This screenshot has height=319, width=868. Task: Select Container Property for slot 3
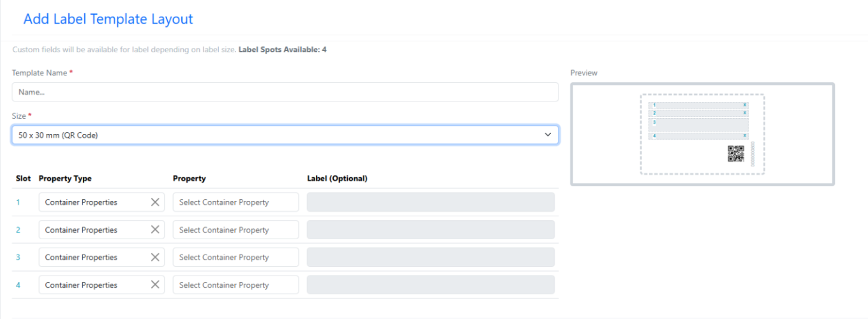236,257
